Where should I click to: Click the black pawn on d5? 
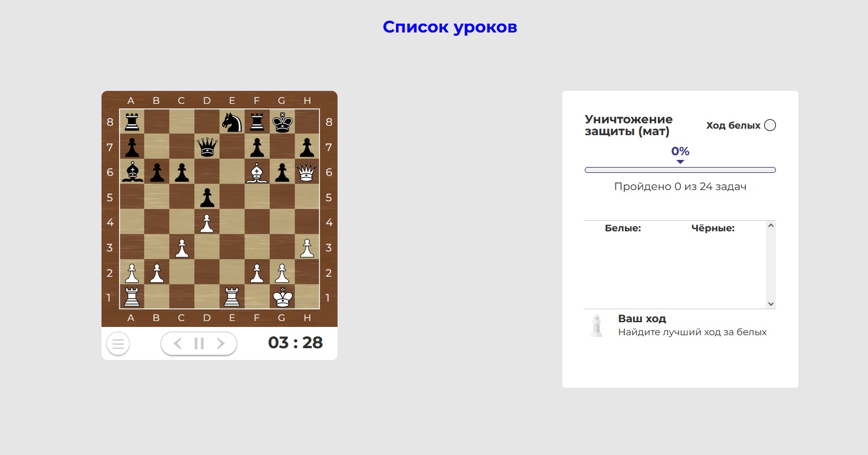207,197
